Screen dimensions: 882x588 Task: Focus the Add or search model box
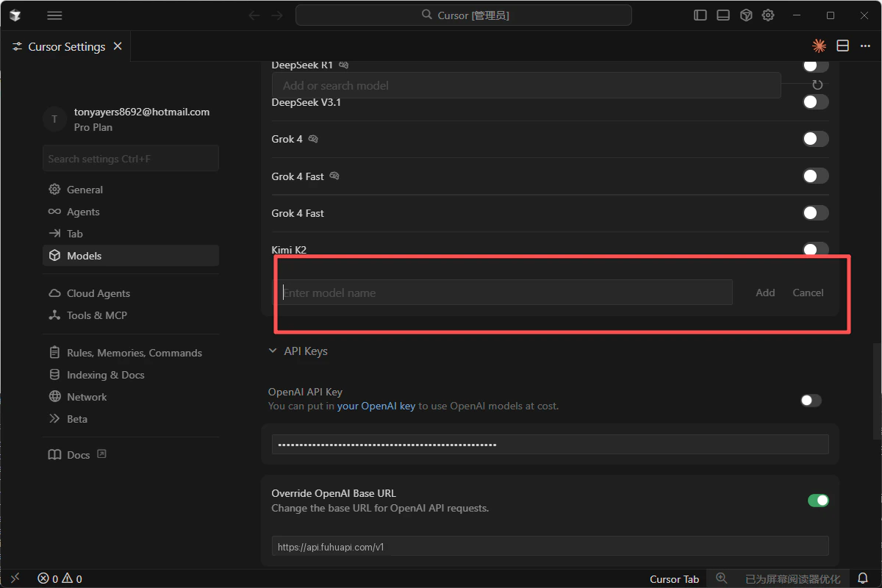click(526, 85)
